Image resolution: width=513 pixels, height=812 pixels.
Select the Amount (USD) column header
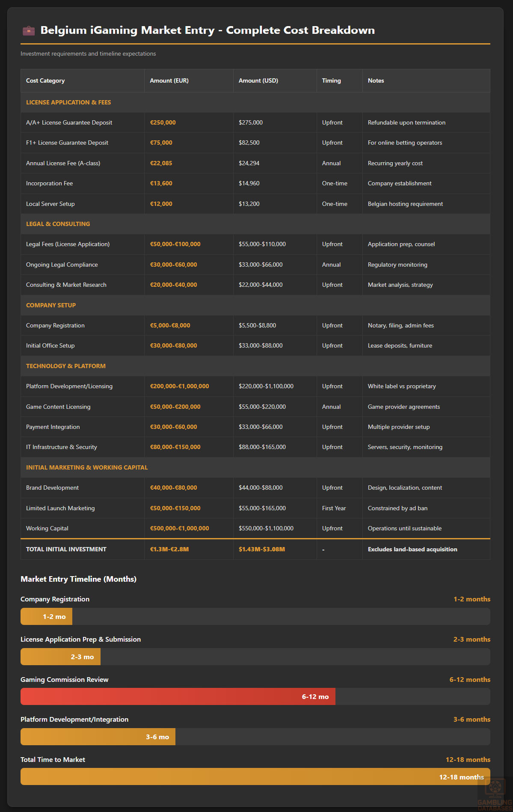click(x=258, y=80)
